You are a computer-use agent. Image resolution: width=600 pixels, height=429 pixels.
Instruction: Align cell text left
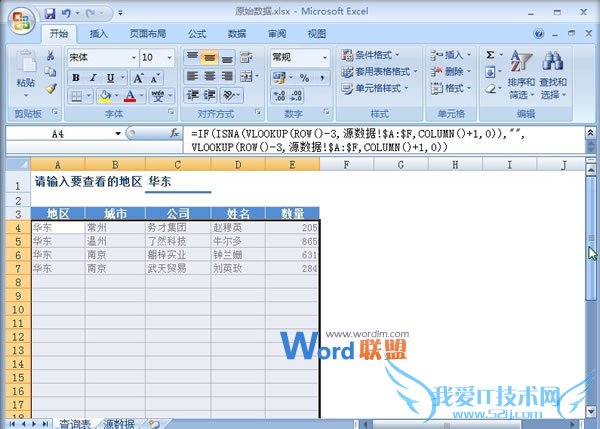click(x=192, y=76)
